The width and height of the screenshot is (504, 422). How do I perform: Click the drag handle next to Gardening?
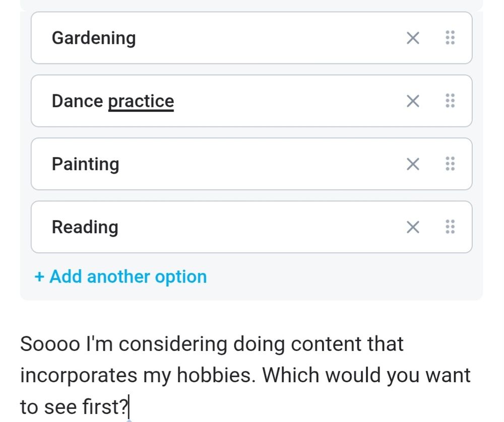click(x=450, y=38)
